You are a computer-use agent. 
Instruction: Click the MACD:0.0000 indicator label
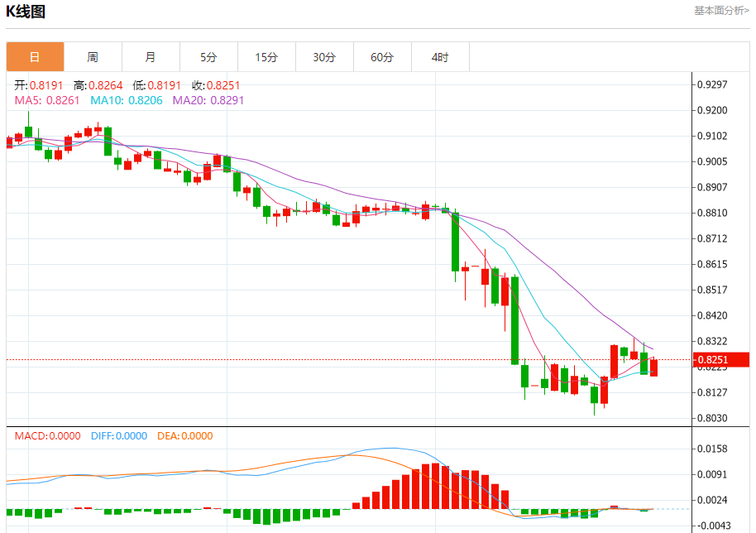(x=47, y=436)
